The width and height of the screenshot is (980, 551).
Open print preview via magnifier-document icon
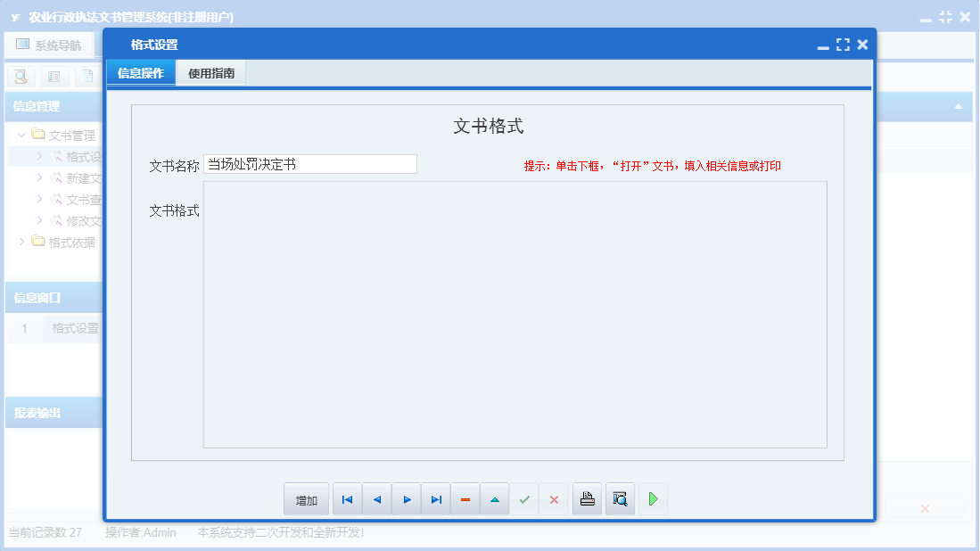click(x=619, y=498)
